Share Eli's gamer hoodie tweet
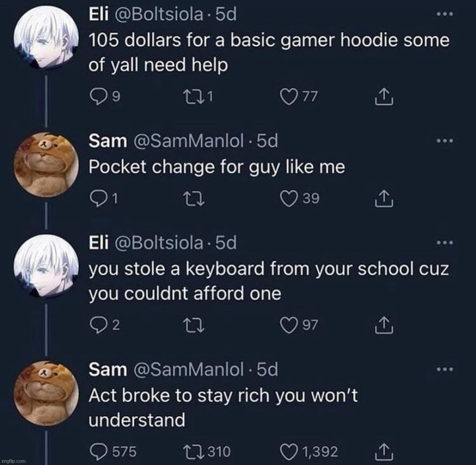476x465 pixels. coord(383,97)
